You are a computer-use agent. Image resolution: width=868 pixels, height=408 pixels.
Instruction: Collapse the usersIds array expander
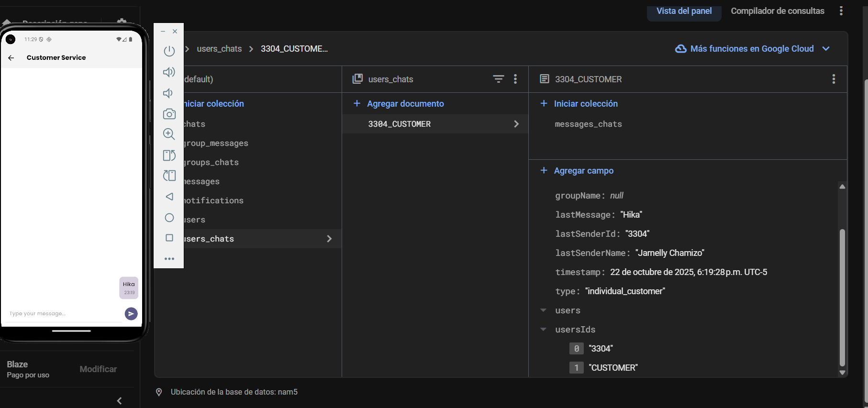(x=544, y=330)
